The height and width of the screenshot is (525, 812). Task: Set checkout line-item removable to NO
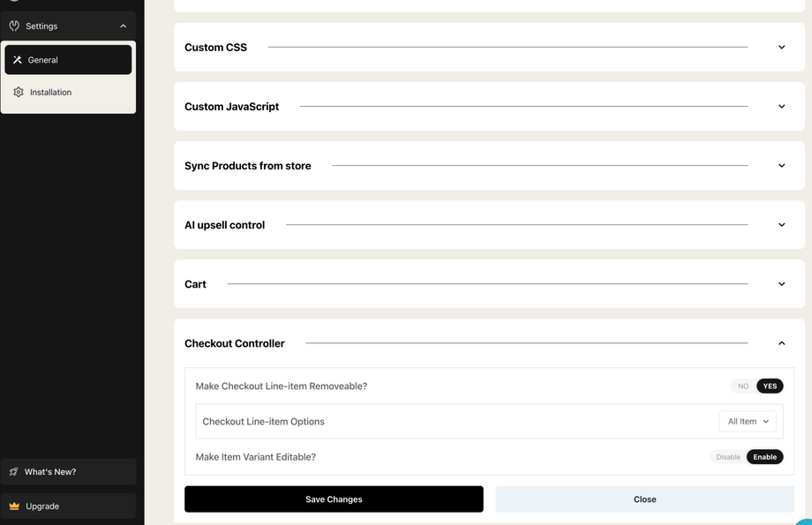[x=743, y=386]
